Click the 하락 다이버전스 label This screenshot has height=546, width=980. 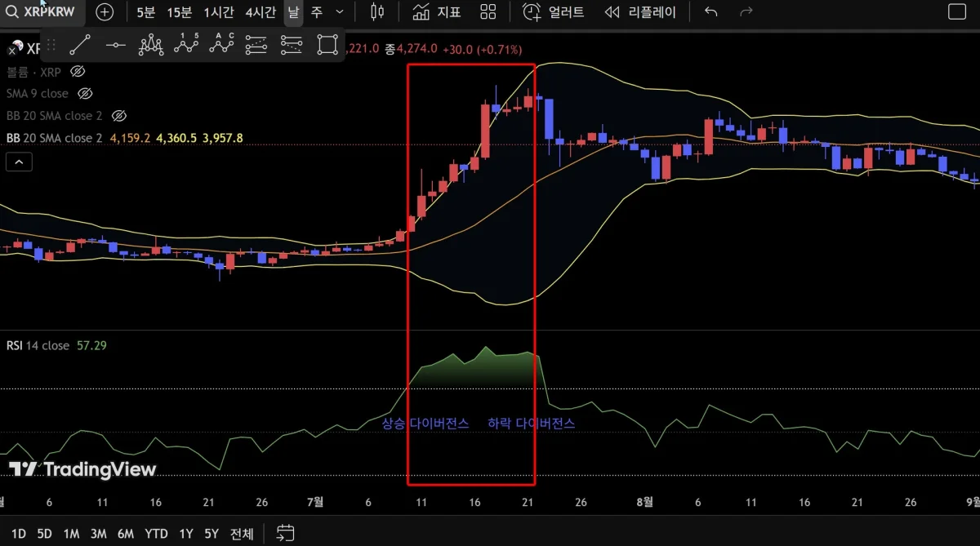point(532,424)
